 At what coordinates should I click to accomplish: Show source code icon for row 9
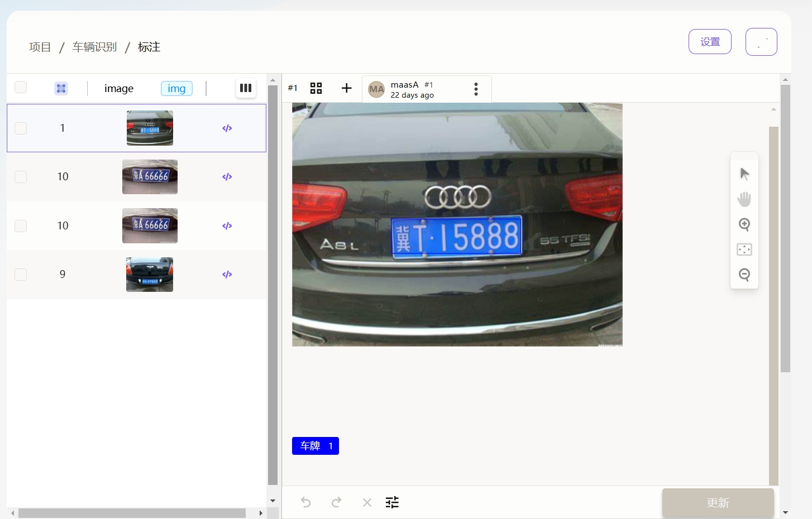click(227, 275)
